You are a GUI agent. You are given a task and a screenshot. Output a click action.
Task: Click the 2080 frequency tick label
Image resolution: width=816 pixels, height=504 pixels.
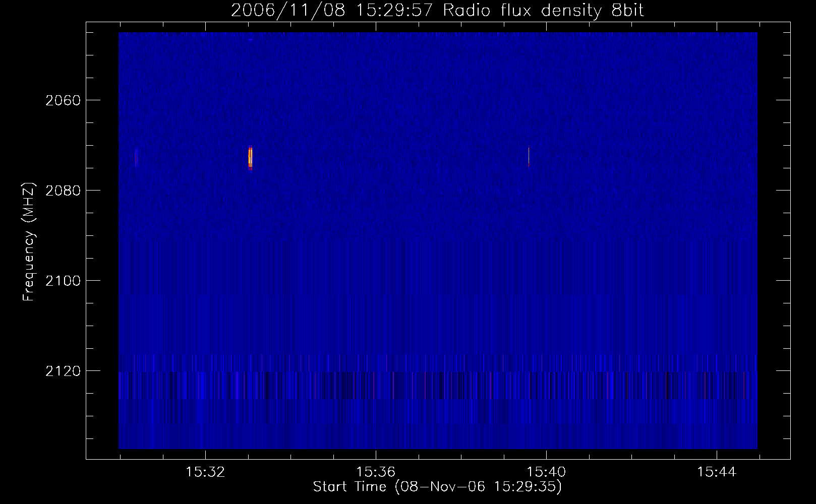(x=63, y=191)
